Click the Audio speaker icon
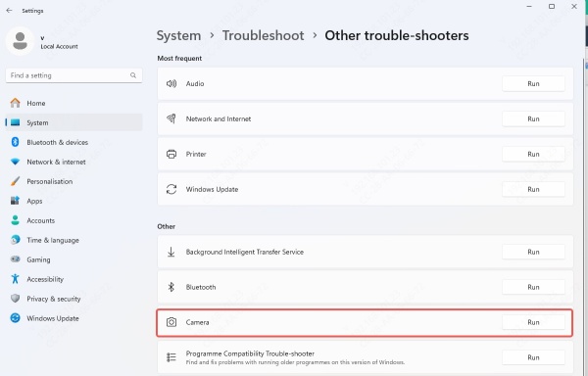Screen dimensions: 588x376 coord(171,83)
